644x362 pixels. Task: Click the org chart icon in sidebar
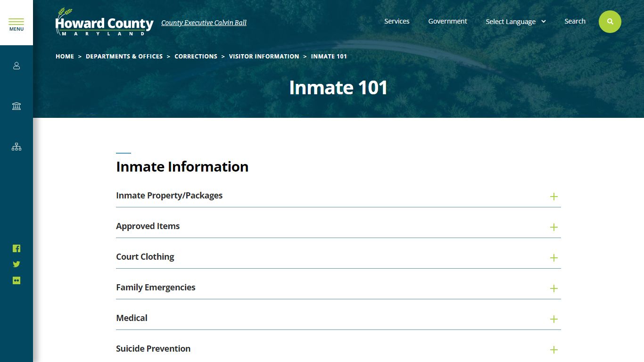pos(17,147)
